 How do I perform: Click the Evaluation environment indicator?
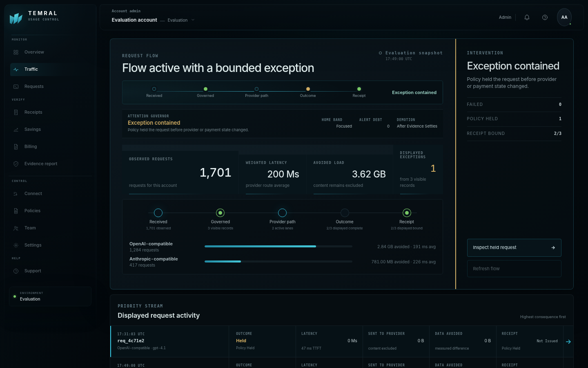50,296
